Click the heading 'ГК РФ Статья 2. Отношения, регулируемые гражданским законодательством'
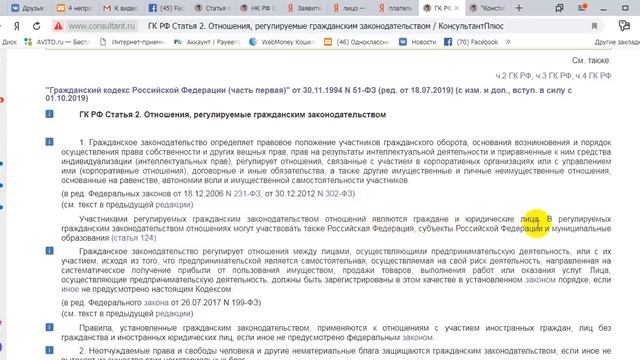 click(233, 115)
